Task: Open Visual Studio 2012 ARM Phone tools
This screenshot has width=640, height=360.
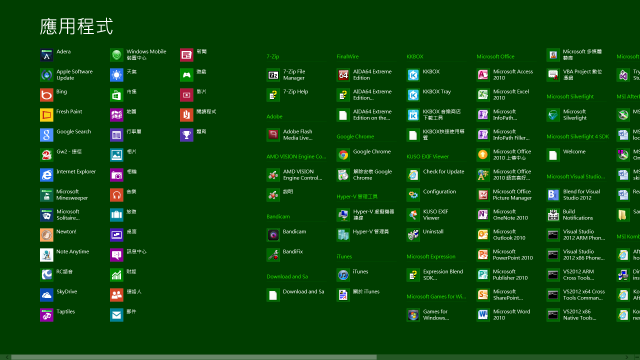Action: pyautogui.click(x=553, y=235)
